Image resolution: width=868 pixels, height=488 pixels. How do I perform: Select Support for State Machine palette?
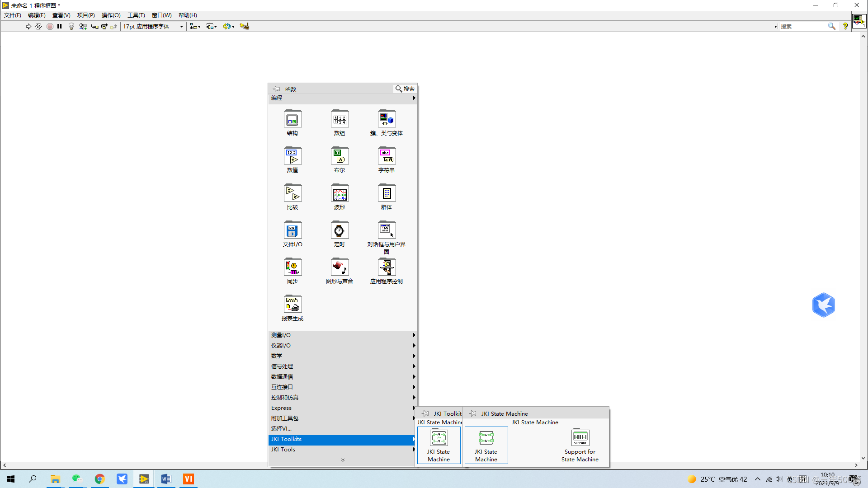tap(580, 446)
